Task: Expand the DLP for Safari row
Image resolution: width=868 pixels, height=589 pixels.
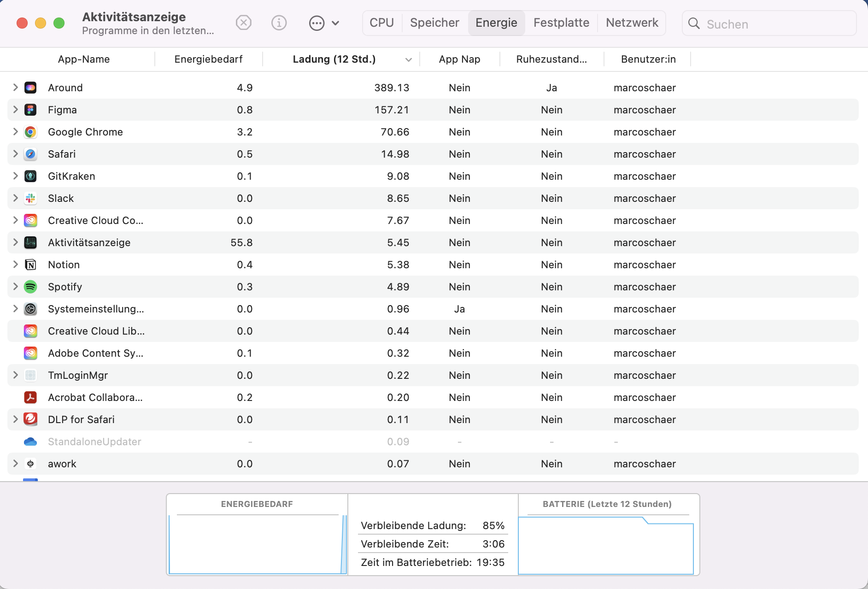Action: pyautogui.click(x=15, y=419)
